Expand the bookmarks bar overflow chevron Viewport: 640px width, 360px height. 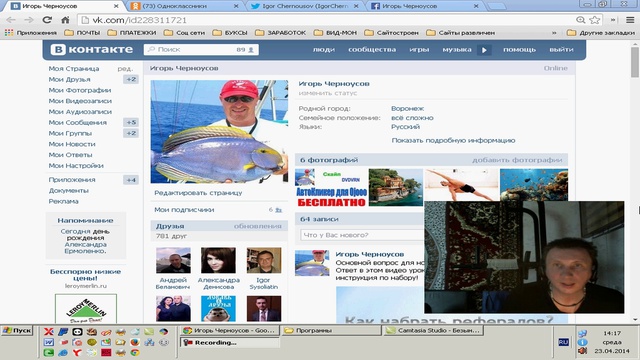pos(554,33)
